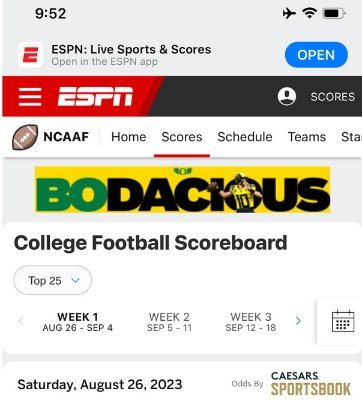Go to next weeks with right chevron
This screenshot has height=400, width=362.
[298, 321]
